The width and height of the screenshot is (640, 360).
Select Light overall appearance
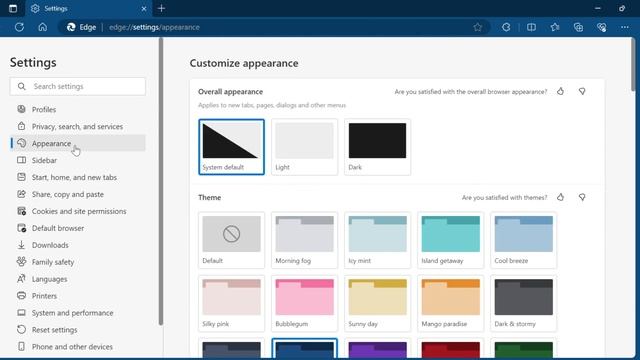[304, 147]
